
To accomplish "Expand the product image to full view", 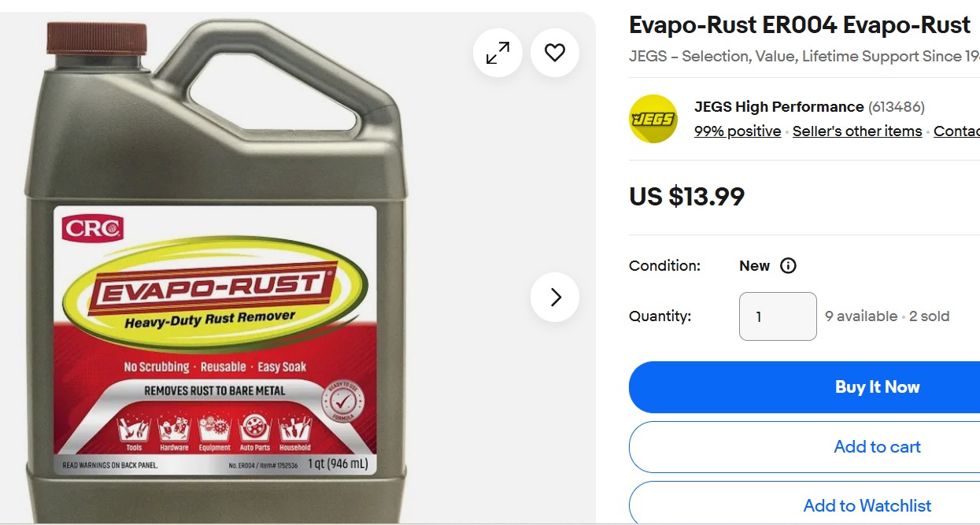I will [497, 53].
